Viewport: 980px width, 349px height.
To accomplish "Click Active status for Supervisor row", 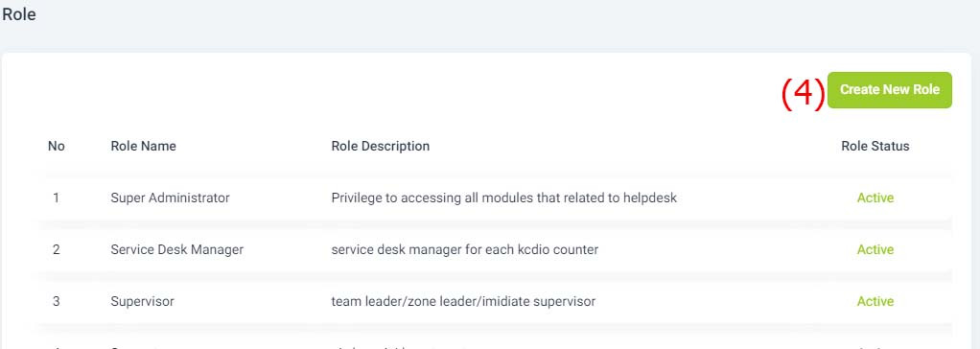I will tap(875, 301).
